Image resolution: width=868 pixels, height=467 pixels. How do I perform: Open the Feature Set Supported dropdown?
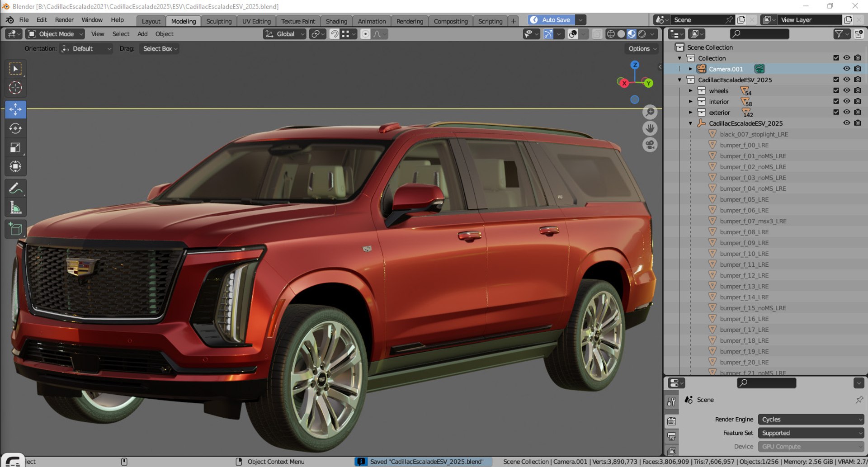click(811, 433)
